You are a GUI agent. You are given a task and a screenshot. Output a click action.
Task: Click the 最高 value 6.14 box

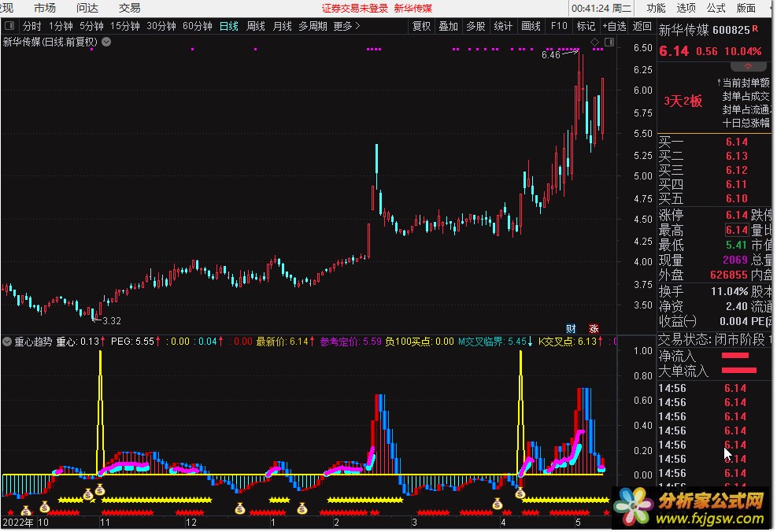(x=736, y=230)
